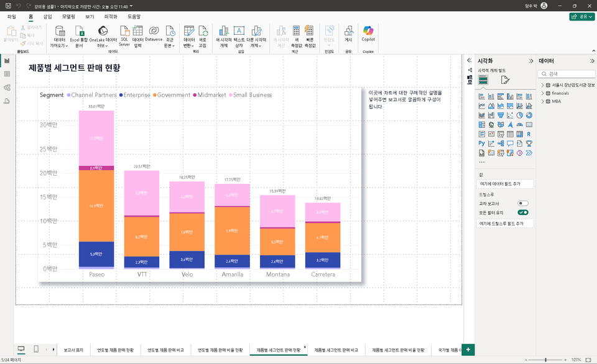This screenshot has width=597, height=364.
Task: Open 다른 시각적 개체 dropdown
Action: coord(256,37)
